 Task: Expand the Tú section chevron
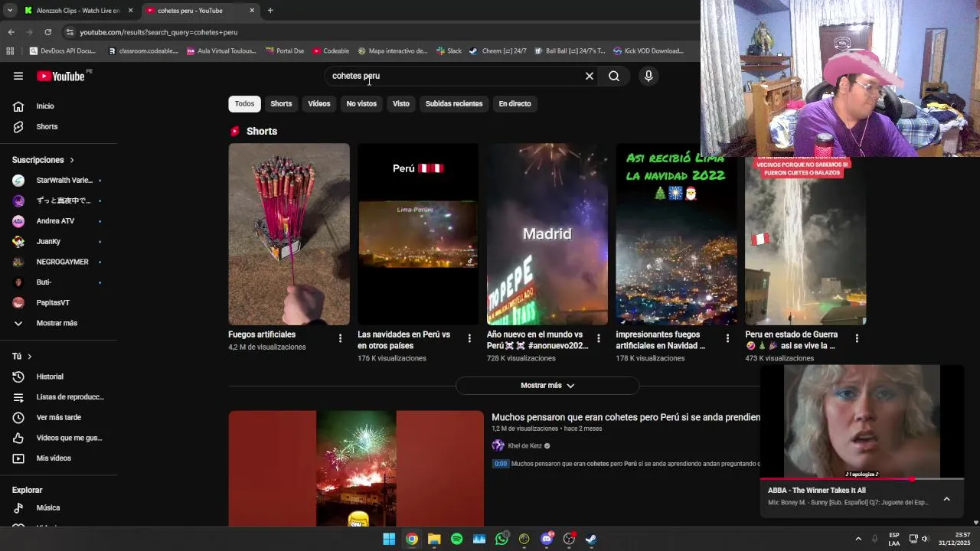click(x=30, y=357)
